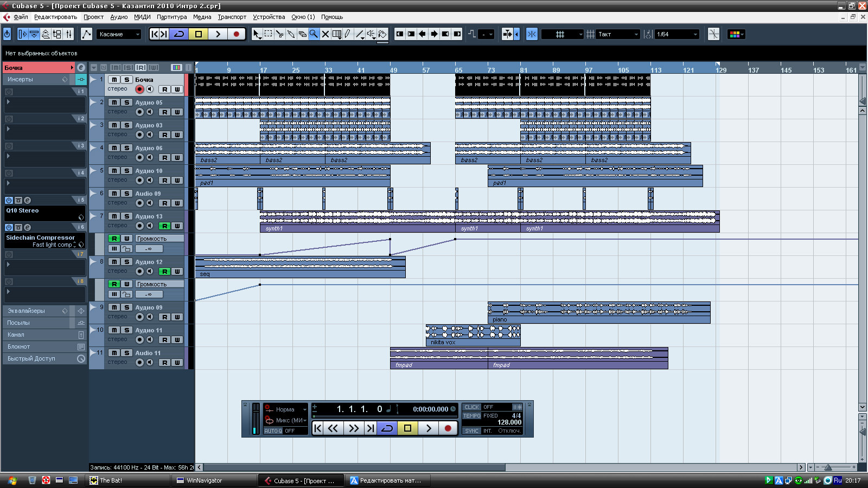
Task: Select the Mute X tool
Action: (x=325, y=34)
